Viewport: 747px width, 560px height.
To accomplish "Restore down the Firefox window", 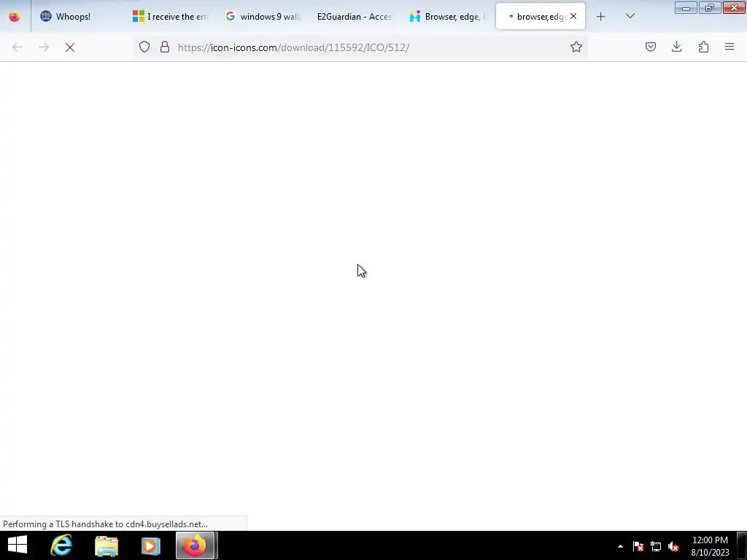I will [x=709, y=8].
